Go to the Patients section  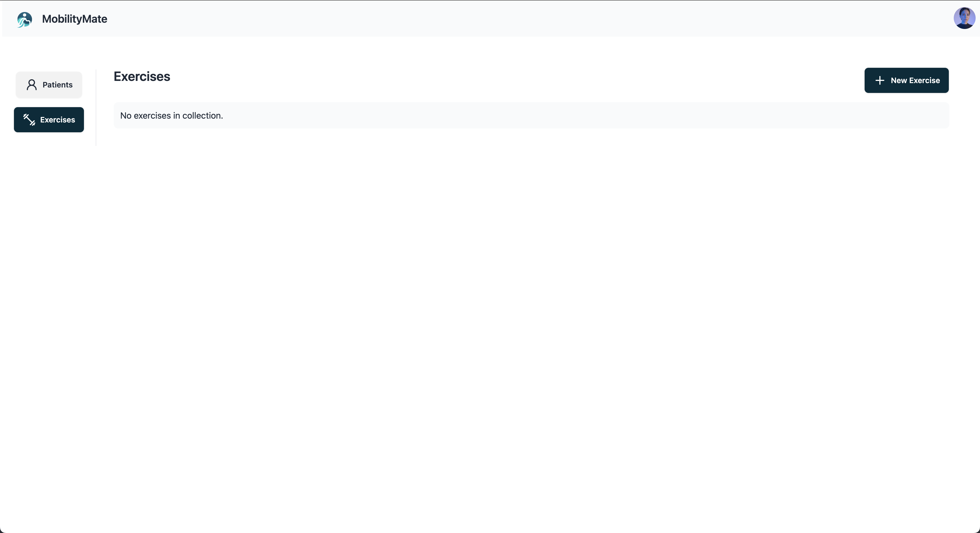point(49,85)
